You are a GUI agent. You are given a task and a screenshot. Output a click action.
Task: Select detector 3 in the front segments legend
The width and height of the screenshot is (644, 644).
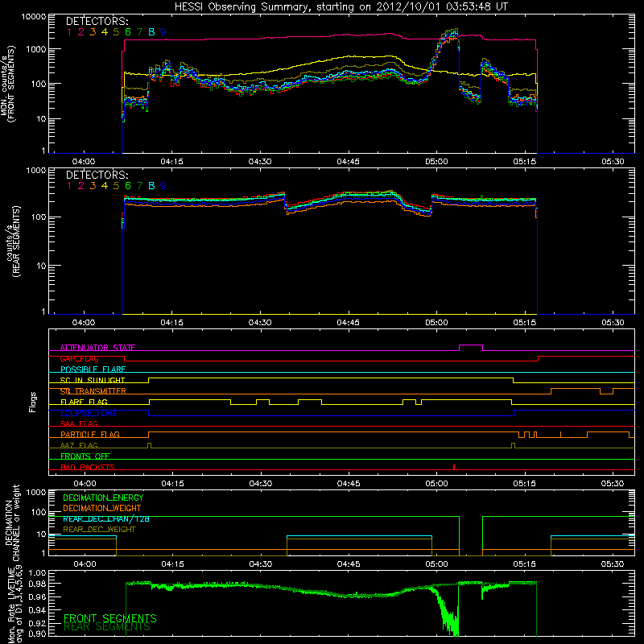(93, 32)
